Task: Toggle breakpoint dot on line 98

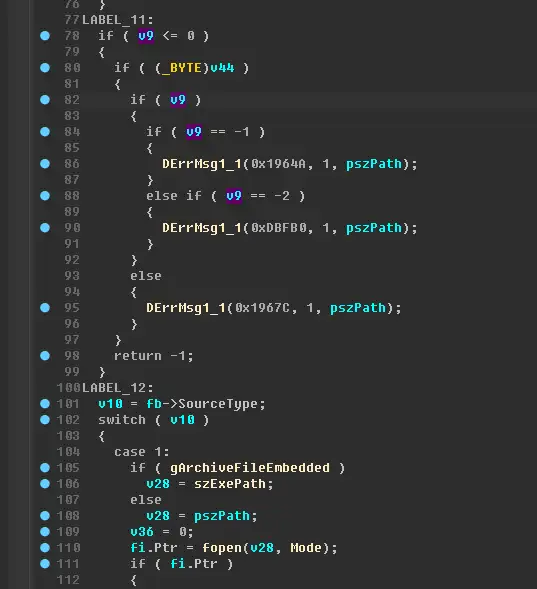Action: pyautogui.click(x=45, y=356)
